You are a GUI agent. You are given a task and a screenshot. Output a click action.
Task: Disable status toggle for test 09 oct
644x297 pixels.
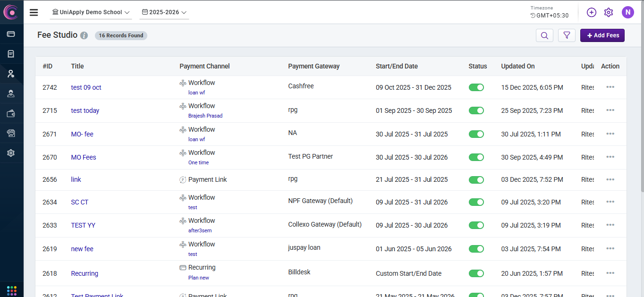coord(476,87)
